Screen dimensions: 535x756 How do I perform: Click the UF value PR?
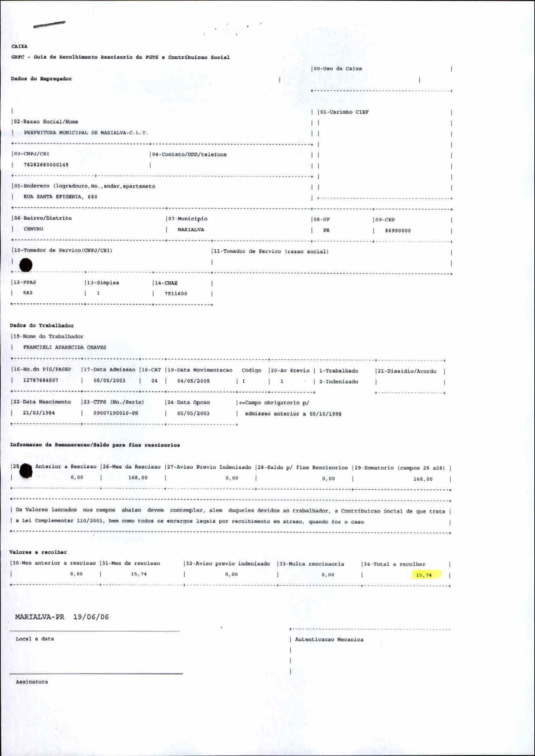[x=326, y=231]
